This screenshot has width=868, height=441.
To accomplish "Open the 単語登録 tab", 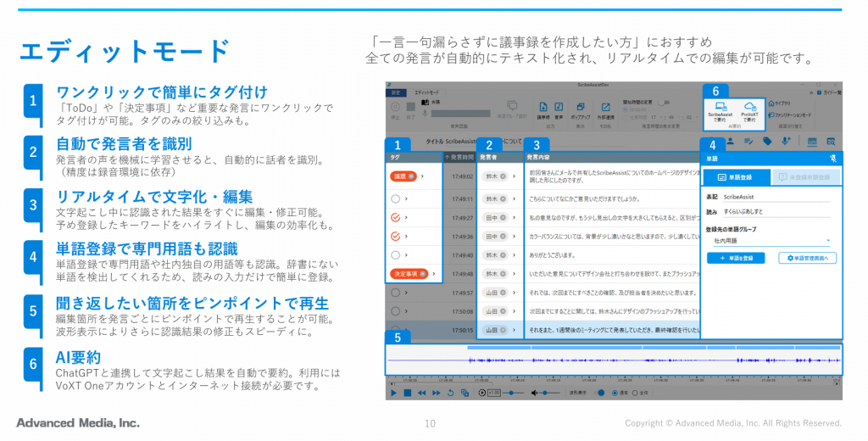I will click(736, 177).
